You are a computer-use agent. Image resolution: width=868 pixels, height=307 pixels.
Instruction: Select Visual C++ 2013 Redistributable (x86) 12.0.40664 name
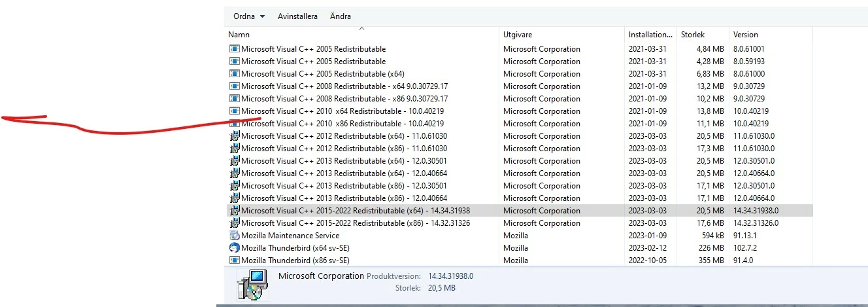(x=344, y=198)
